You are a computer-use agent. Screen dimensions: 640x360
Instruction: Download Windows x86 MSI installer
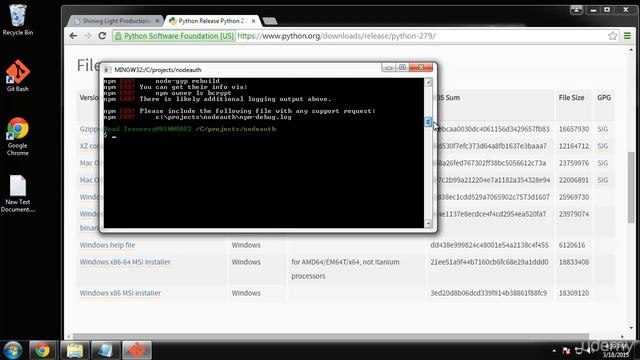[120, 293]
